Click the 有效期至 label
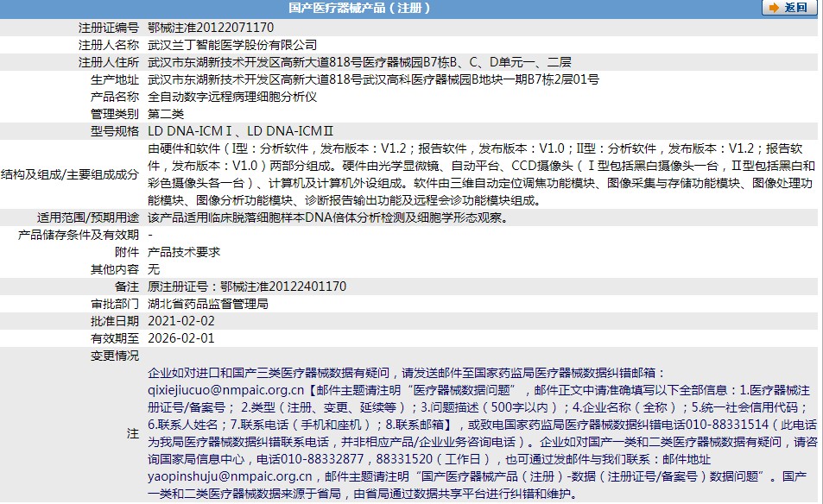823x504 pixels. click(x=114, y=338)
